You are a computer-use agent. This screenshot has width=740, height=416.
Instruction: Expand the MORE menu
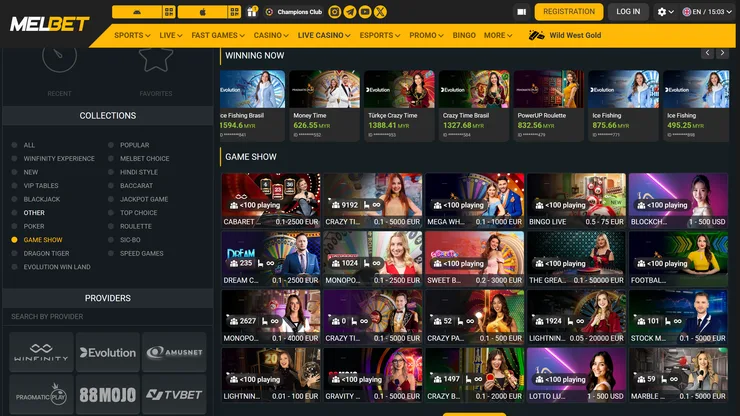(x=497, y=35)
